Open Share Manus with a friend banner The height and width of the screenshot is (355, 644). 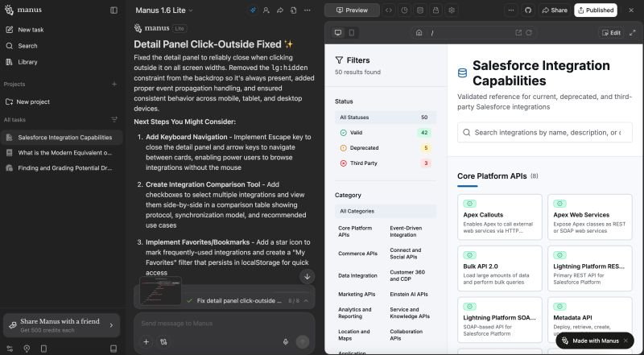[62, 325]
